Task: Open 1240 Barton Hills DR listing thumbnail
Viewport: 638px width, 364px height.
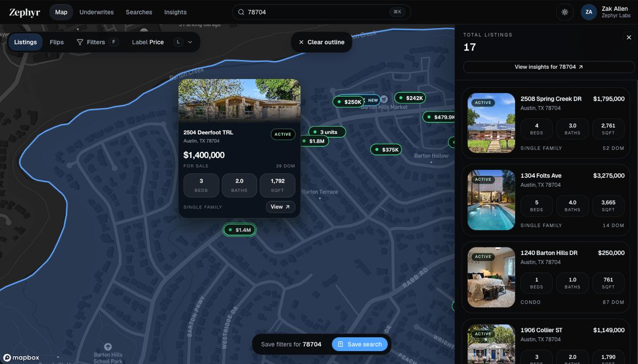Action: pos(491,277)
